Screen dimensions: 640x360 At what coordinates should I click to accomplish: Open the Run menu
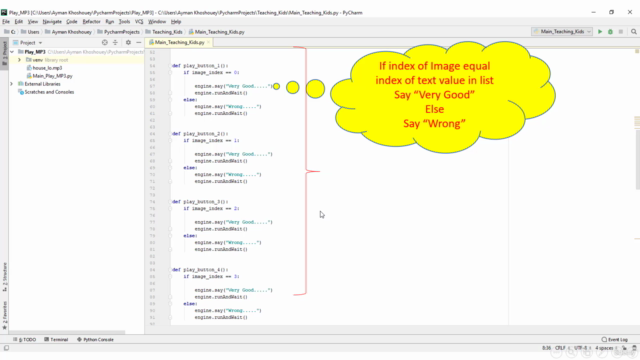coord(109,22)
